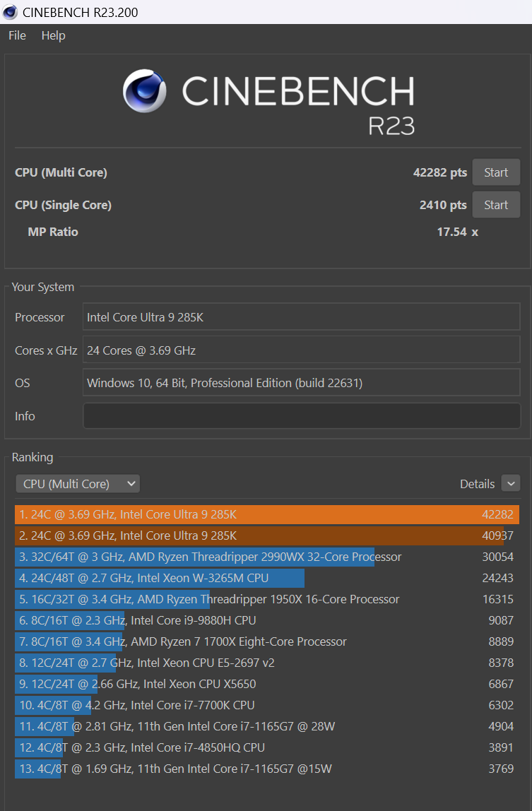Select the Ryzen 7 1700X ranking row
This screenshot has width=532, height=811.
click(266, 641)
